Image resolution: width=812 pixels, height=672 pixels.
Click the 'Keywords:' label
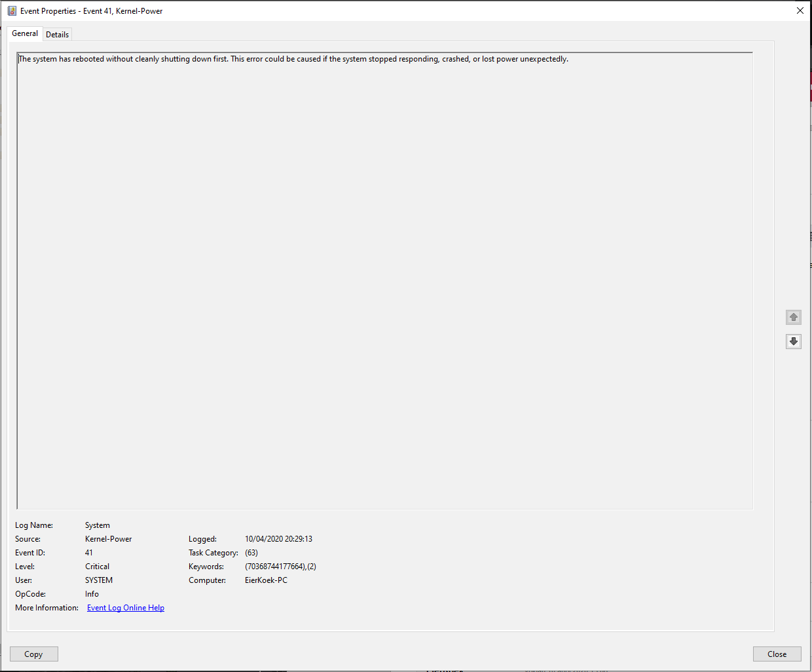tap(206, 567)
